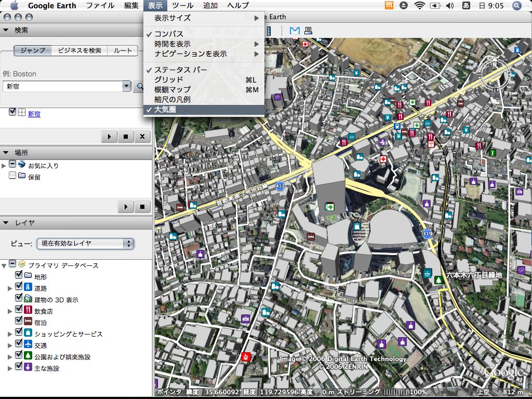The height and width of the screenshot is (399, 532).
Task: Click the Wi-Fi status icon in menu bar
Action: (420, 5)
